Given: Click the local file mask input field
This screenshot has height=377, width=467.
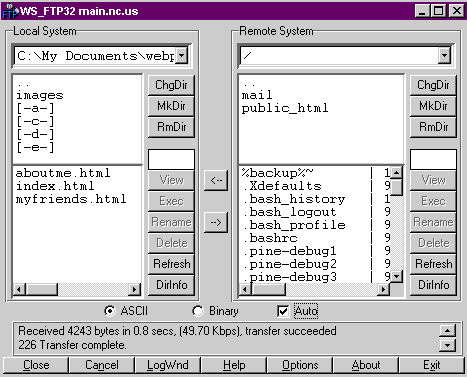Looking at the screenshot, I should [171, 159].
